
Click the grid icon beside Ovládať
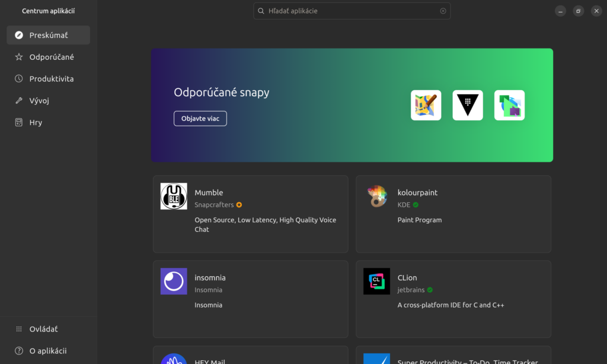tap(18, 329)
